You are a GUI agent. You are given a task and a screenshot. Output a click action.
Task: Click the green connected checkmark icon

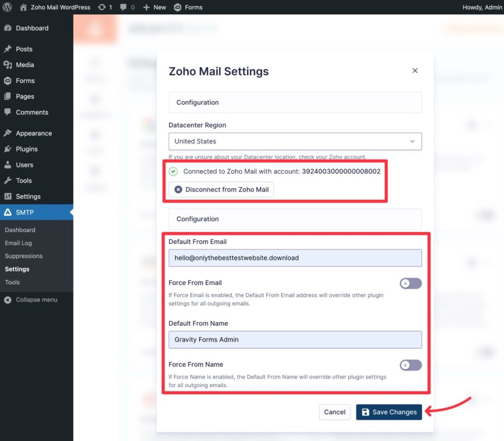[173, 171]
